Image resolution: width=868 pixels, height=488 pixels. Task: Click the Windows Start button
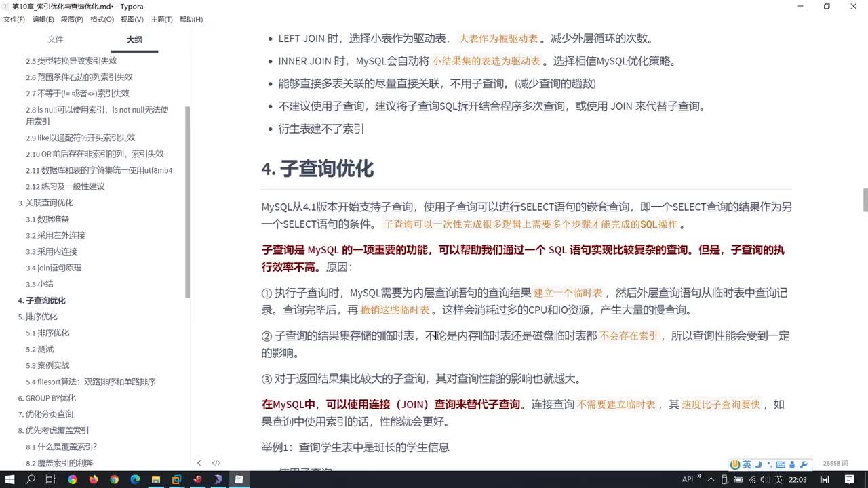click(12, 479)
